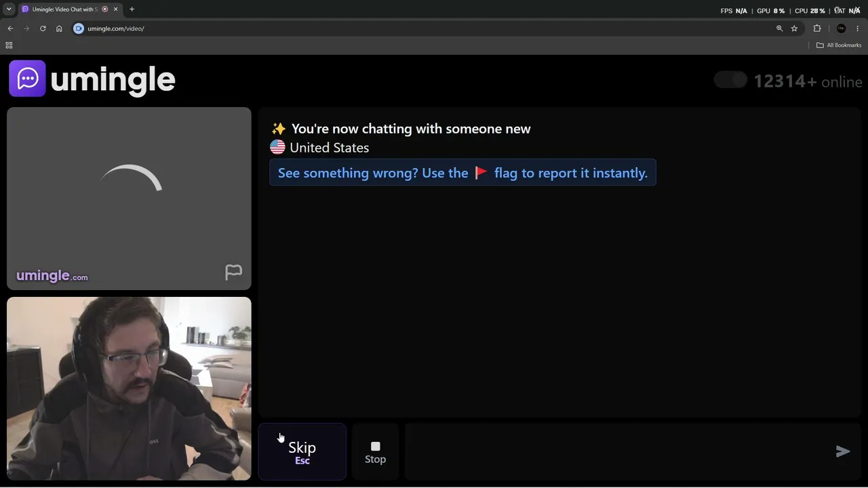The height and width of the screenshot is (488, 868).
Task: Skip to the next stranger
Action: coord(302,451)
